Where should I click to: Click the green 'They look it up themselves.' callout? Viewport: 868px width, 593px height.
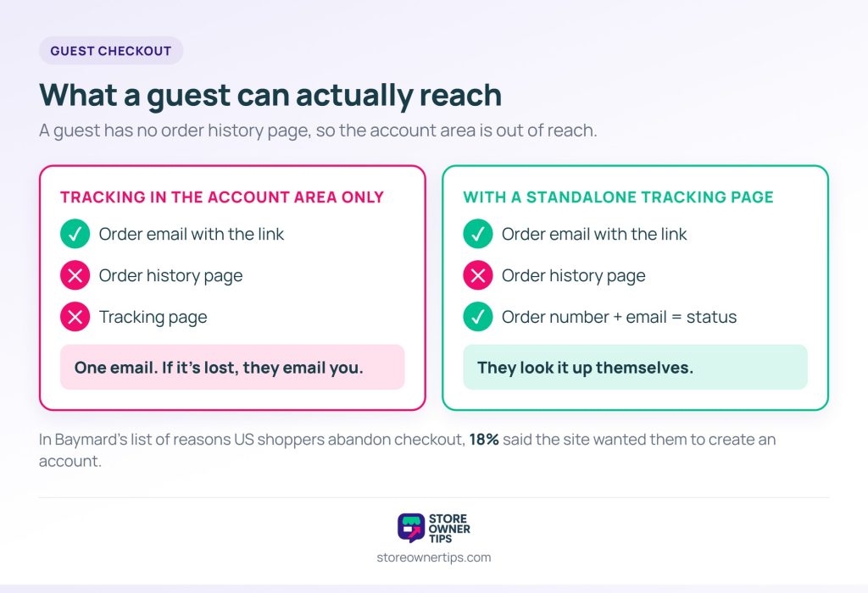[636, 368]
